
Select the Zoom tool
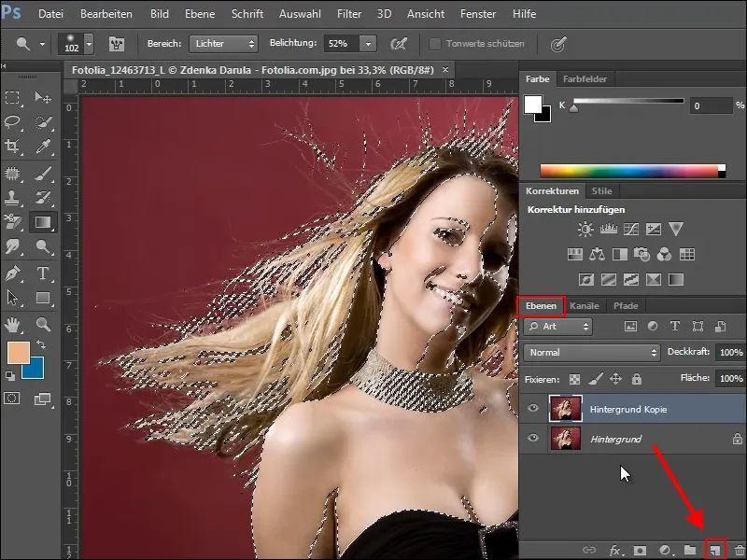point(43,325)
